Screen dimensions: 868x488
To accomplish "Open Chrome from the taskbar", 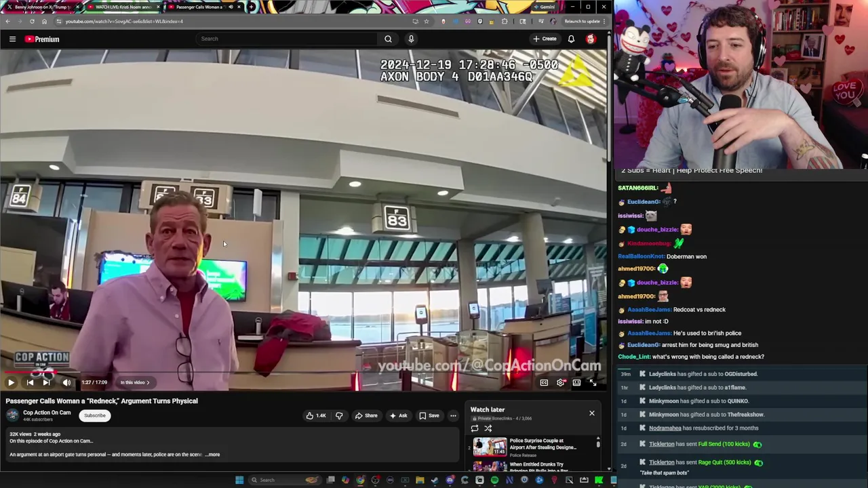I will 360,480.
